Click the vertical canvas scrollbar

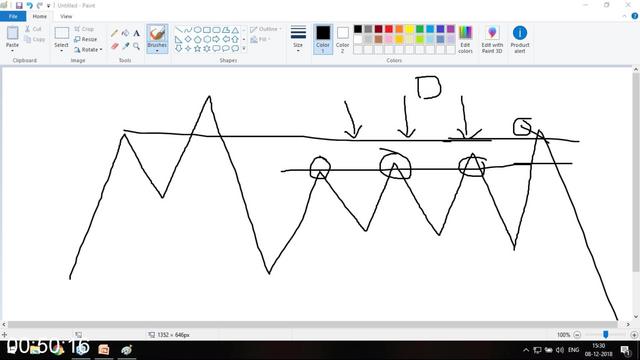click(636, 173)
